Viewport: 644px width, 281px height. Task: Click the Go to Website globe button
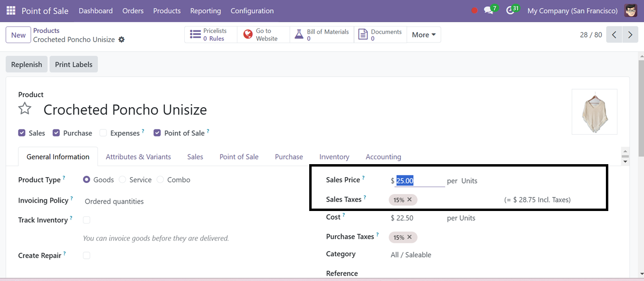pos(263,35)
